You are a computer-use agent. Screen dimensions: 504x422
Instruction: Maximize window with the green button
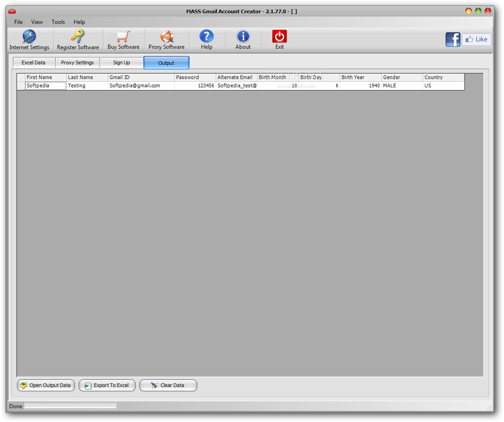478,11
